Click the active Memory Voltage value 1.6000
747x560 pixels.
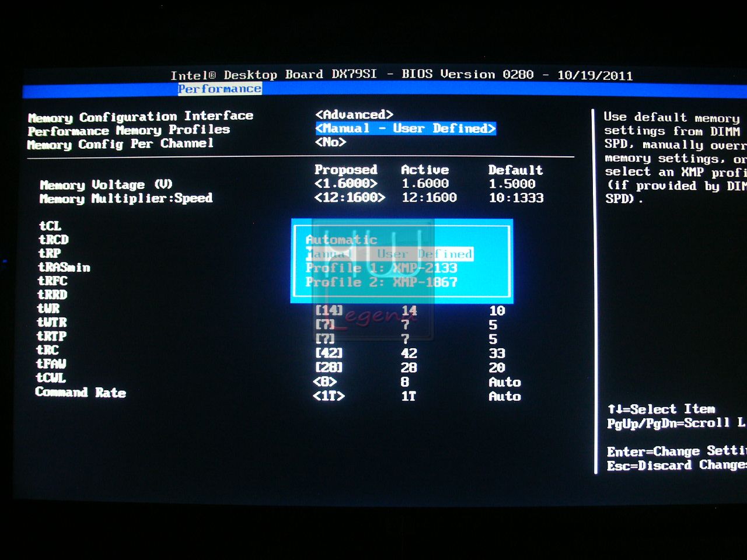[425, 183]
